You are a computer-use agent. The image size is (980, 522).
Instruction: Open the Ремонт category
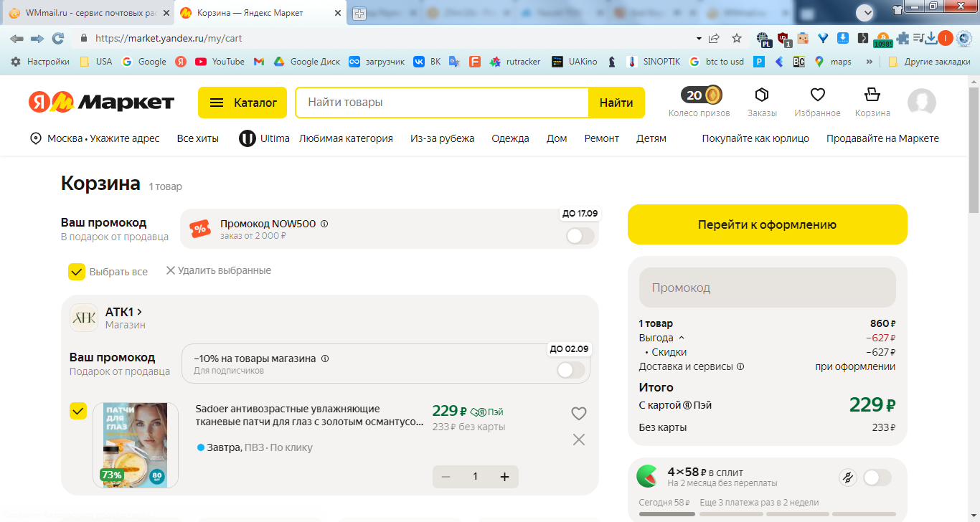coord(601,138)
